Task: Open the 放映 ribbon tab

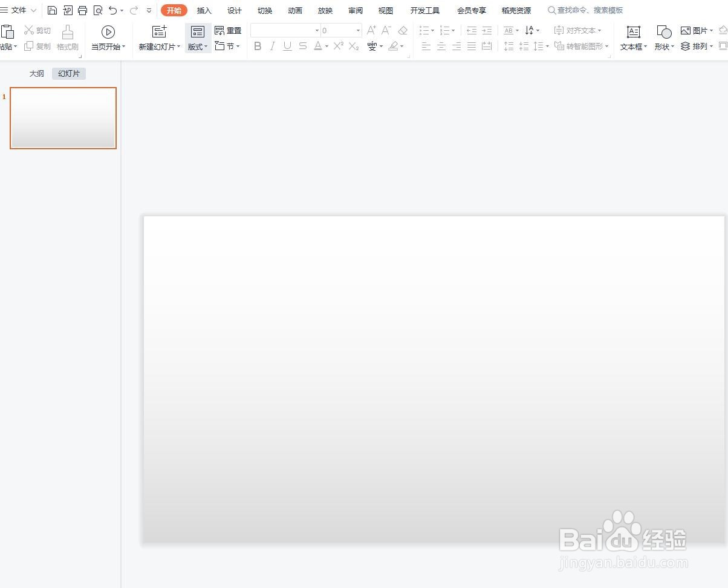Action: point(325,10)
